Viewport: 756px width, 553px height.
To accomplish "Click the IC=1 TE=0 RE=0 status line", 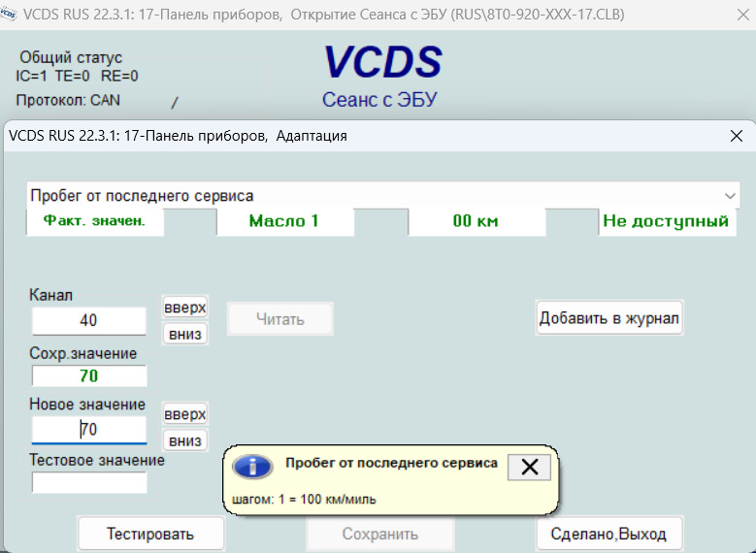I will [77, 77].
